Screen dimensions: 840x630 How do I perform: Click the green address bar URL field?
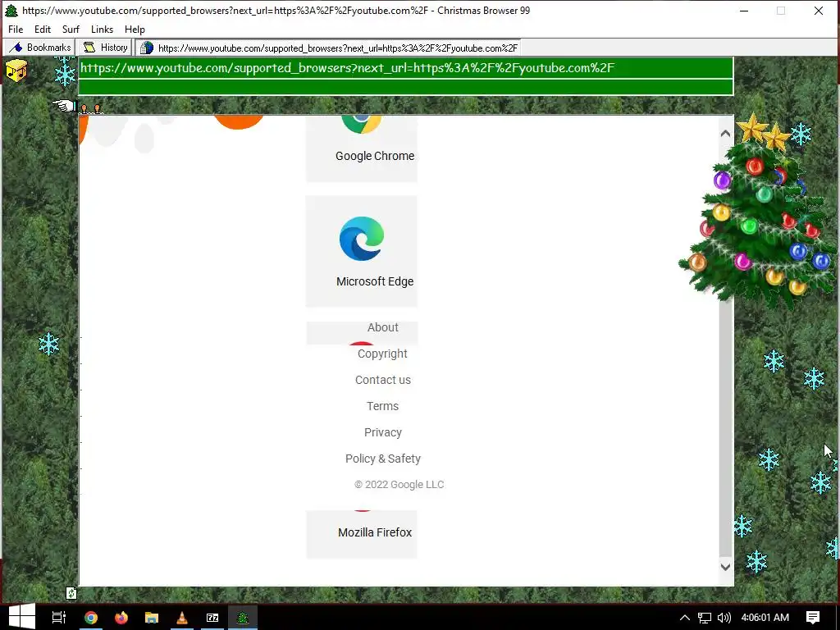(x=405, y=68)
